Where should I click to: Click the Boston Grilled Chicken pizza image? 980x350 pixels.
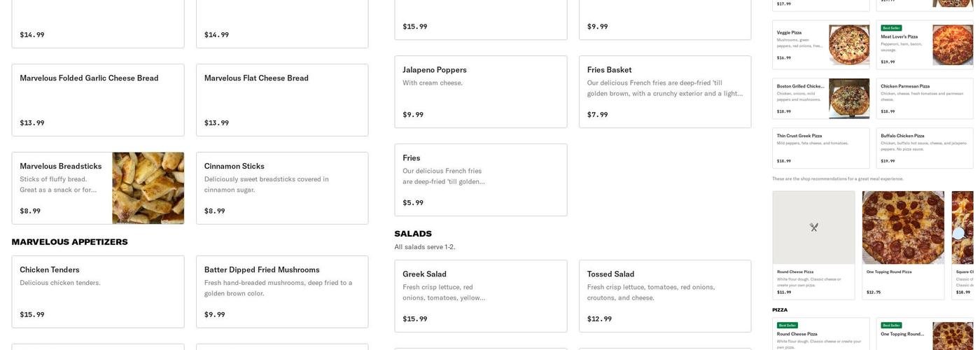[849, 99]
